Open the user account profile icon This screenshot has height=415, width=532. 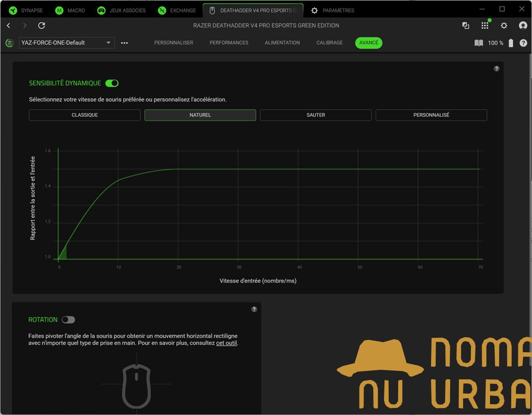point(523,26)
